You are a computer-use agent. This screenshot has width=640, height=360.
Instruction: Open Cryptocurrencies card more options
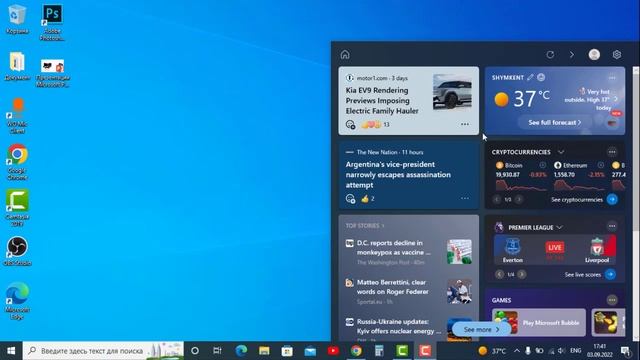(x=612, y=152)
